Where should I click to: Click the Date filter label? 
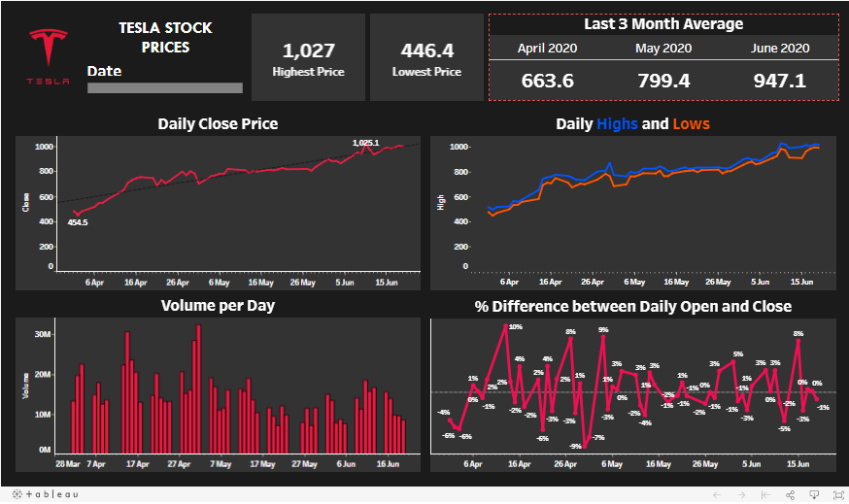[x=105, y=71]
